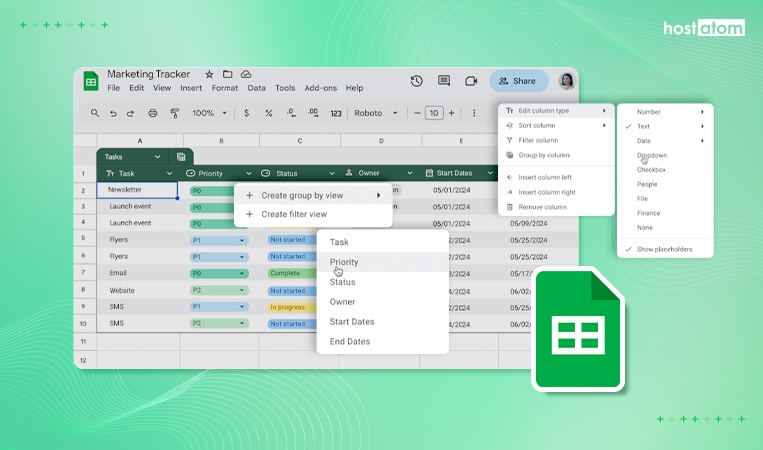The image size is (763, 450).
Task: Open the Status column header dropdown
Action: 332,173
